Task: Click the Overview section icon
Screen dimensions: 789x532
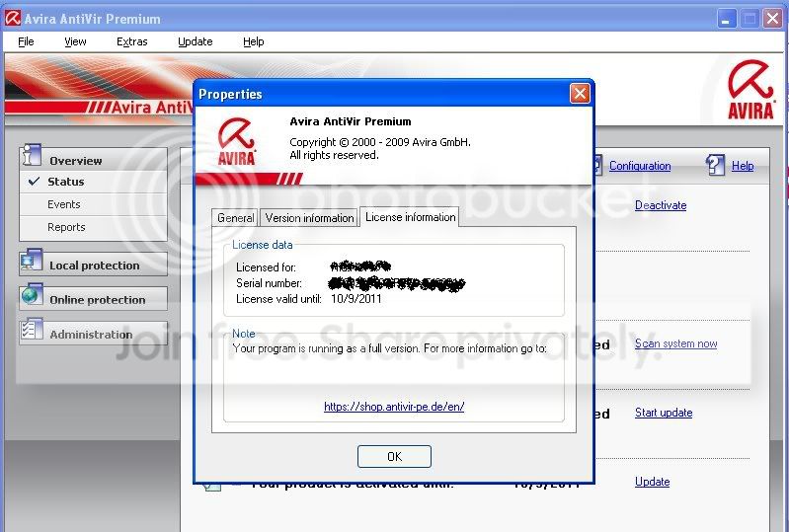Action: coord(32,156)
